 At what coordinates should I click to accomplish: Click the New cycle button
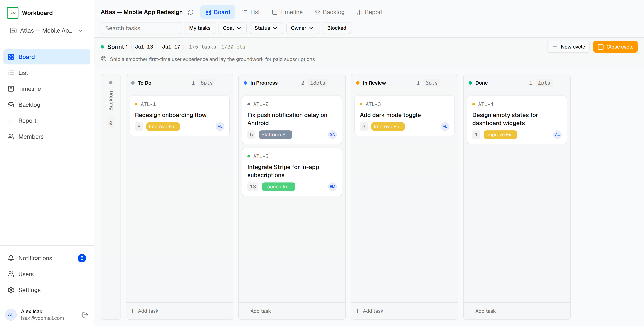click(x=568, y=47)
